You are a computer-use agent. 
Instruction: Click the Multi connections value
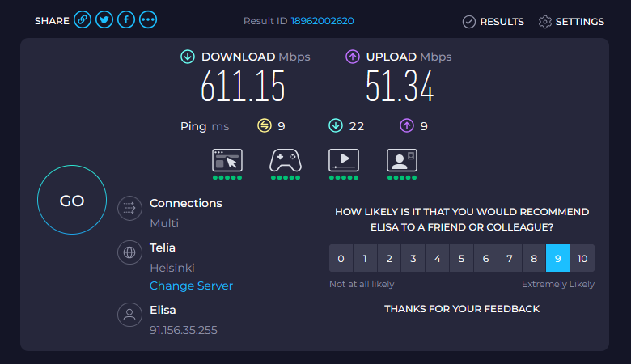tap(164, 223)
